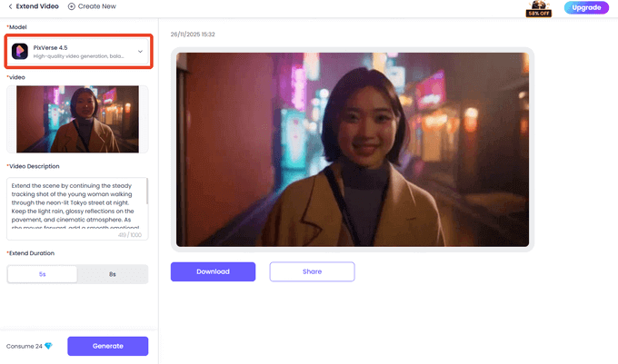Click the Extend Video header title

pyautogui.click(x=38, y=6)
